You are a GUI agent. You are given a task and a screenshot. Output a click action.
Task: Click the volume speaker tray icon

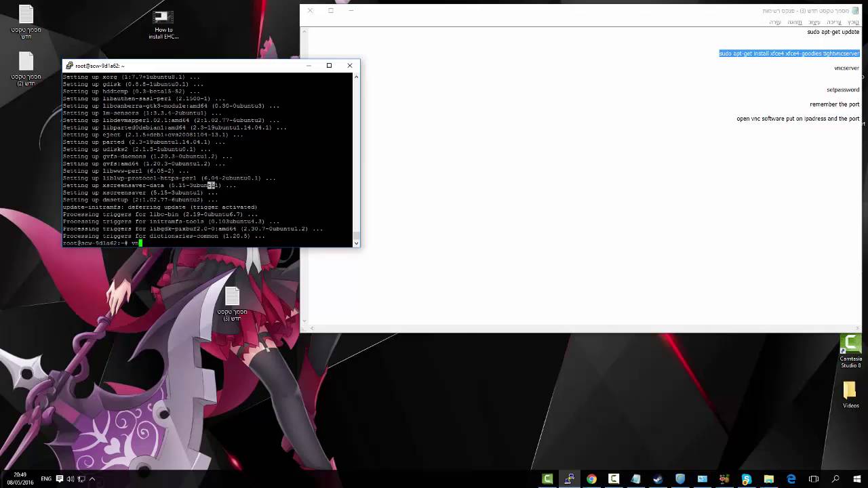[71, 479]
